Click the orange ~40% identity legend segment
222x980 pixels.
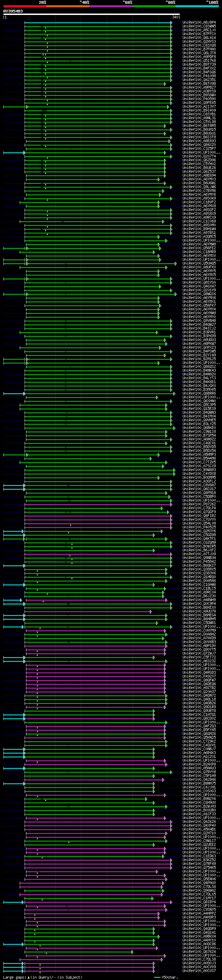[x=68, y=6]
